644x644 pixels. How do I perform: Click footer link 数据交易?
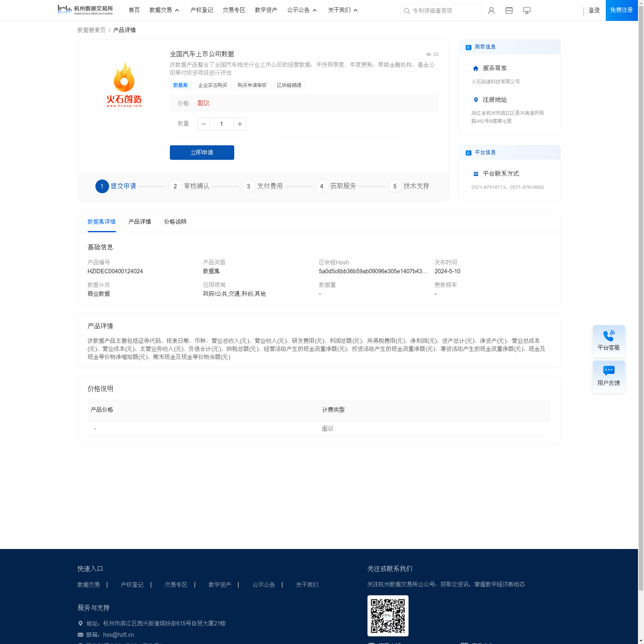pos(89,585)
